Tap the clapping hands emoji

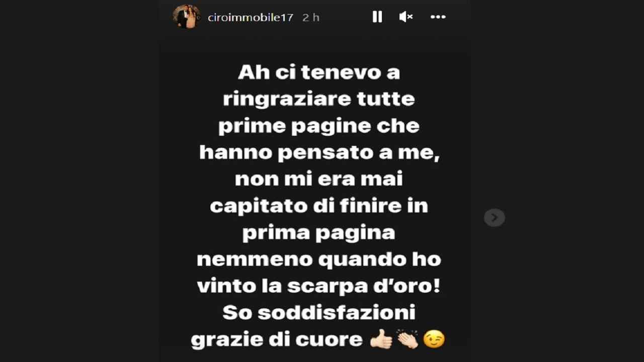[x=407, y=340]
